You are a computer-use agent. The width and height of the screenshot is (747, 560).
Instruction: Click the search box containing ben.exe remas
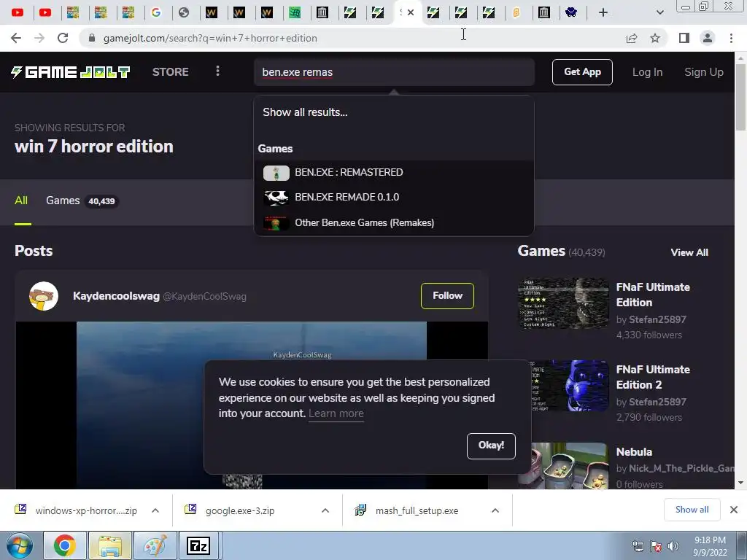click(394, 72)
